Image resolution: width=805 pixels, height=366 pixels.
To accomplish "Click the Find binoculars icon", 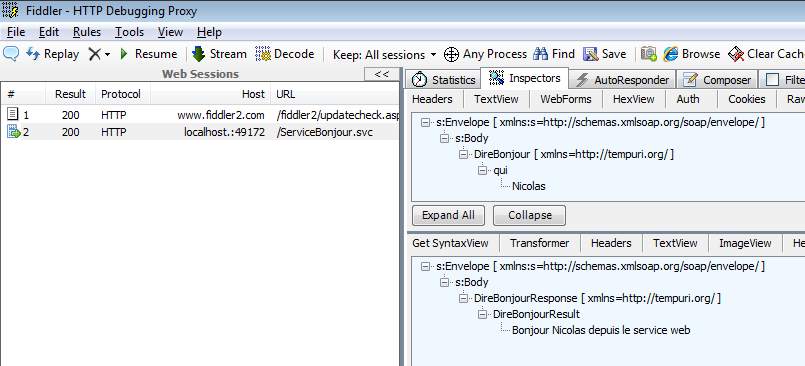I will pos(541,54).
